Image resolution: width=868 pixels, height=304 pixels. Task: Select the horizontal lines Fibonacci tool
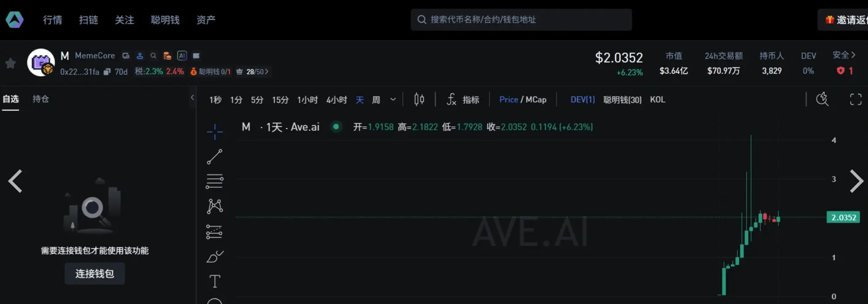click(x=214, y=181)
